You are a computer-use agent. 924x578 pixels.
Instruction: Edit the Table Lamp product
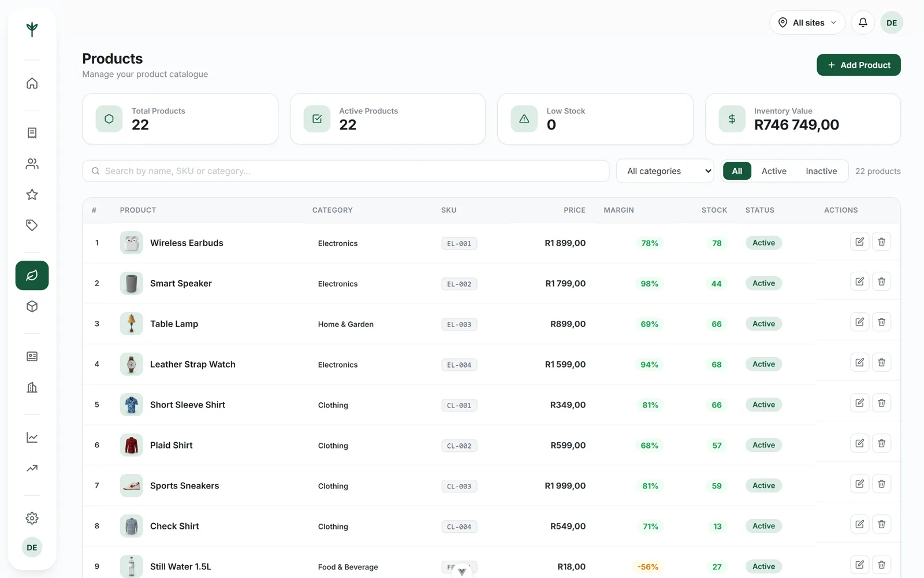[859, 322]
